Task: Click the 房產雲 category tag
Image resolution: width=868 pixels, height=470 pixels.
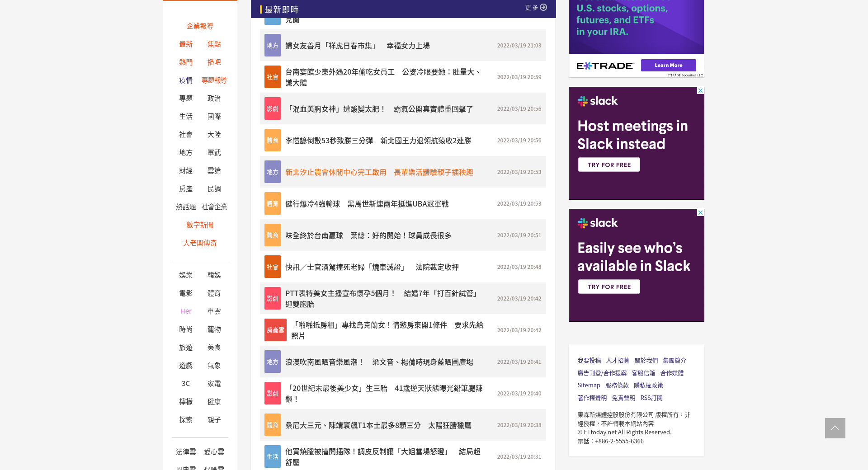Action: coord(275,330)
